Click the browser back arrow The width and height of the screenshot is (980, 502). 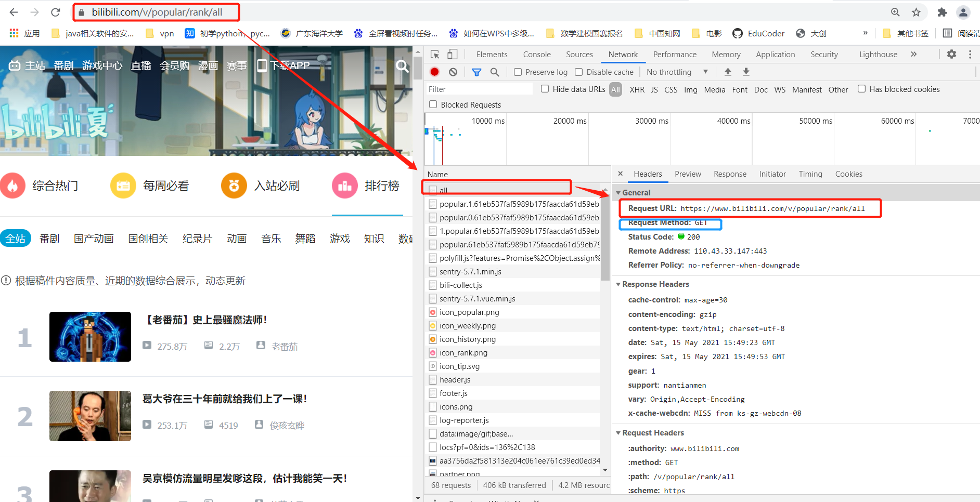[14, 12]
